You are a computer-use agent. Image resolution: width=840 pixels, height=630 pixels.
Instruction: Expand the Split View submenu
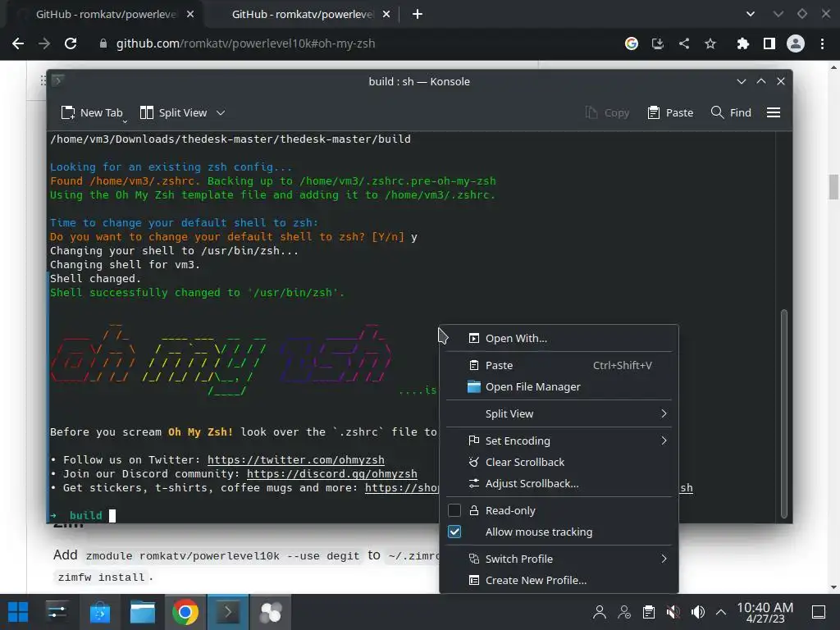[x=558, y=413]
